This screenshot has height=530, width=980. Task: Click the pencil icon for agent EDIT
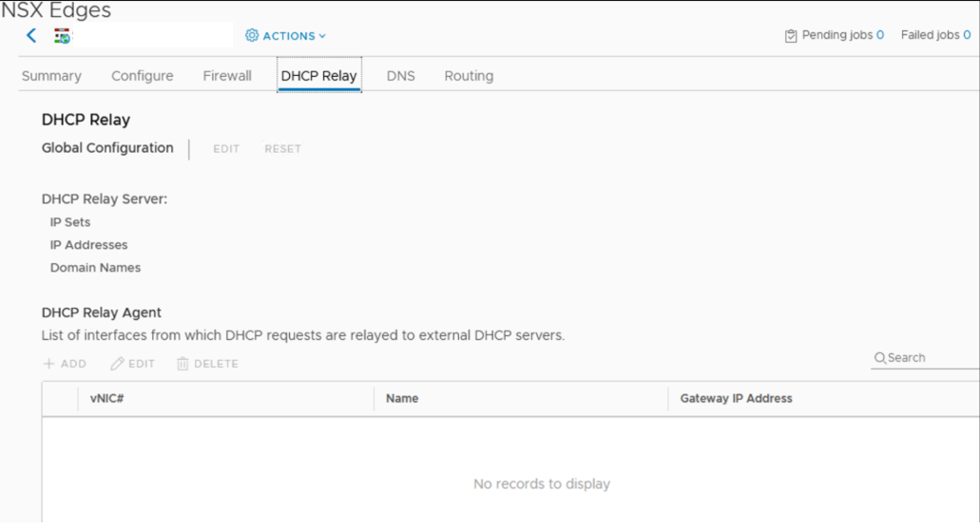click(117, 364)
